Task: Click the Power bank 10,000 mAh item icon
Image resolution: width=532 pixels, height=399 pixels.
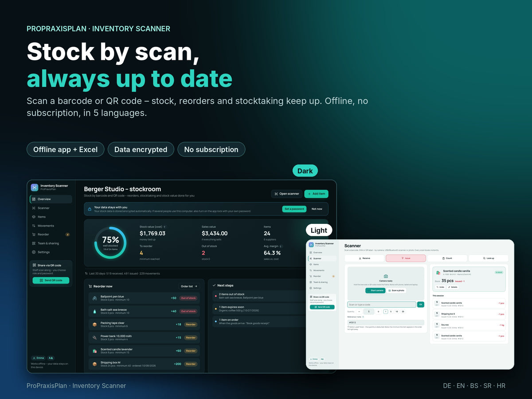Action: coord(94,337)
